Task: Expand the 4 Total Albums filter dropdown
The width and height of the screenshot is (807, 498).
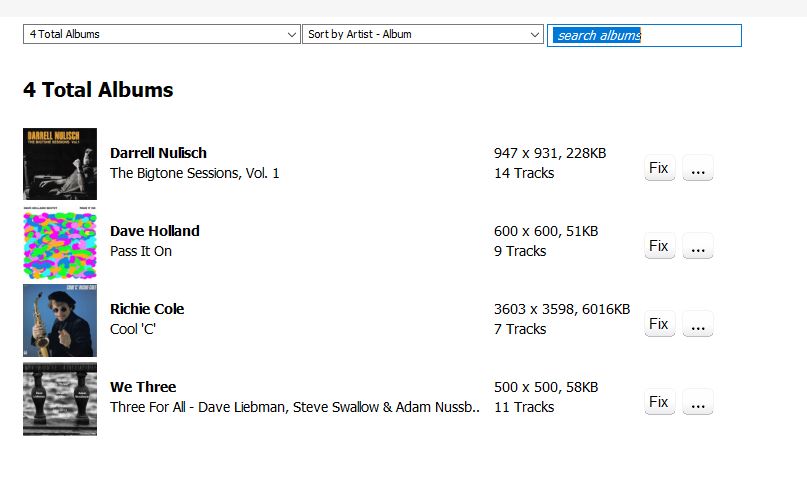Action: coord(162,34)
